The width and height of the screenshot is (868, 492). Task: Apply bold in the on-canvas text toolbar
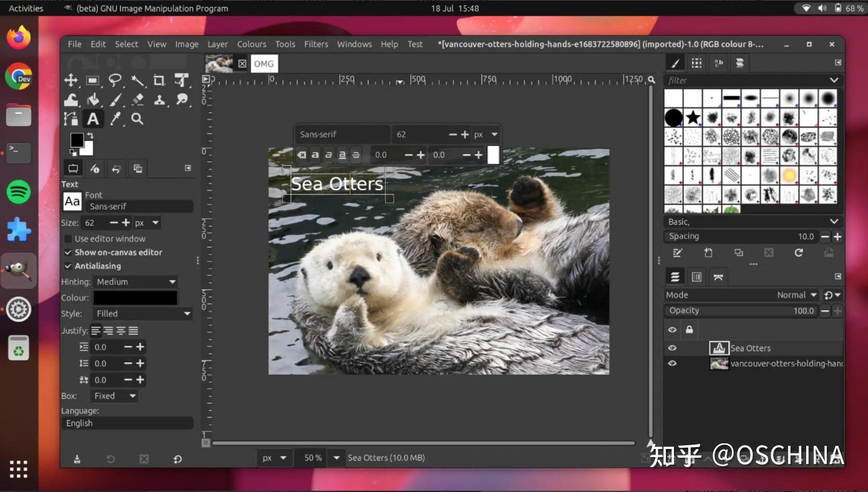[315, 155]
